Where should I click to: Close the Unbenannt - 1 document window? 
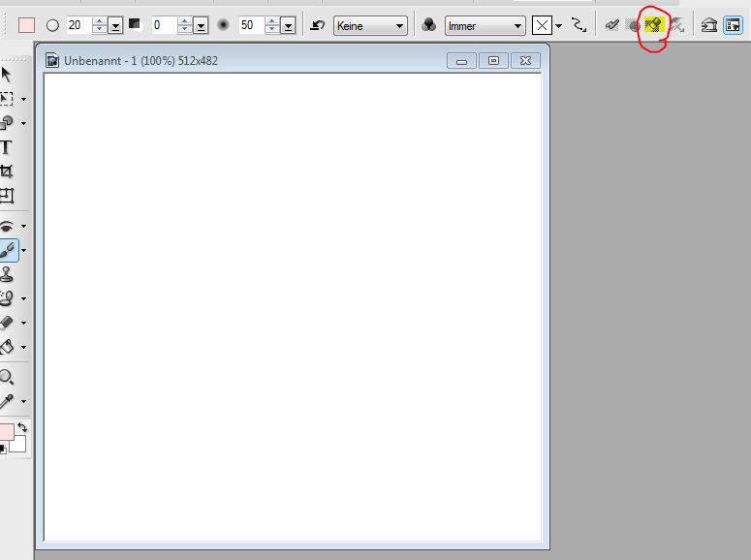pyautogui.click(x=525, y=61)
